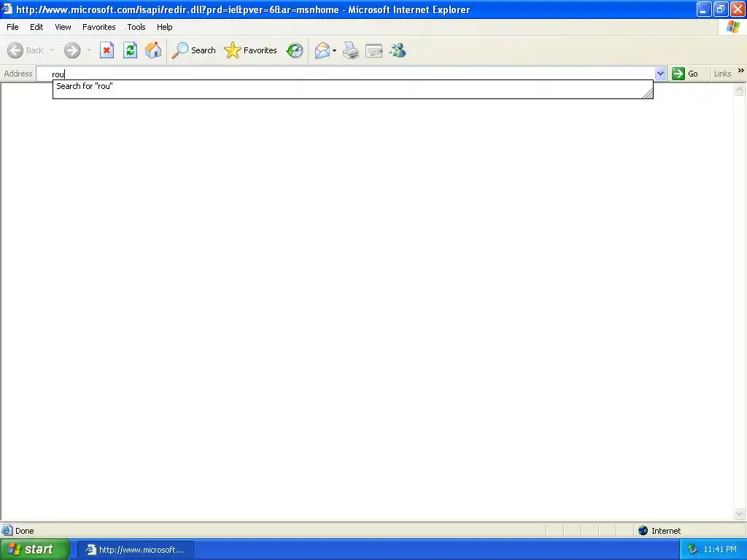Open the Messenger people icon

point(398,50)
